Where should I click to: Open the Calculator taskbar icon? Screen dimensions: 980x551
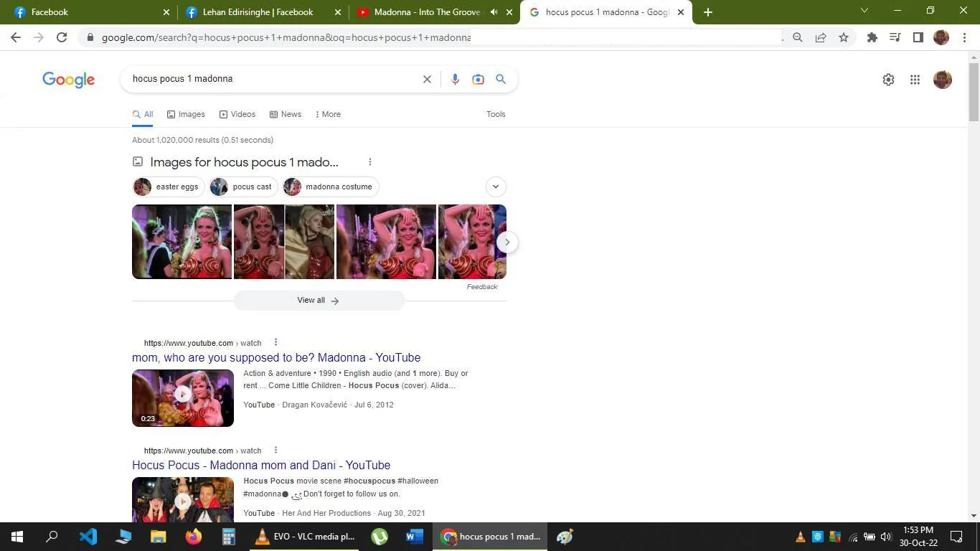229,537
